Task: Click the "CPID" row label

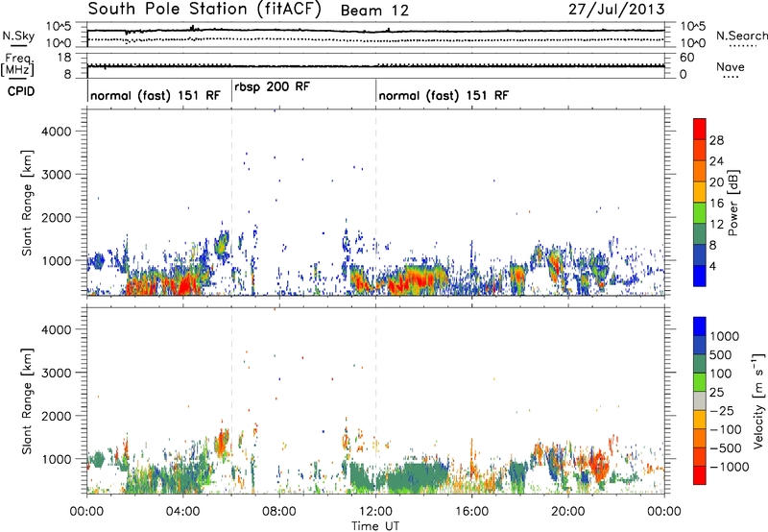Action: [x=21, y=91]
